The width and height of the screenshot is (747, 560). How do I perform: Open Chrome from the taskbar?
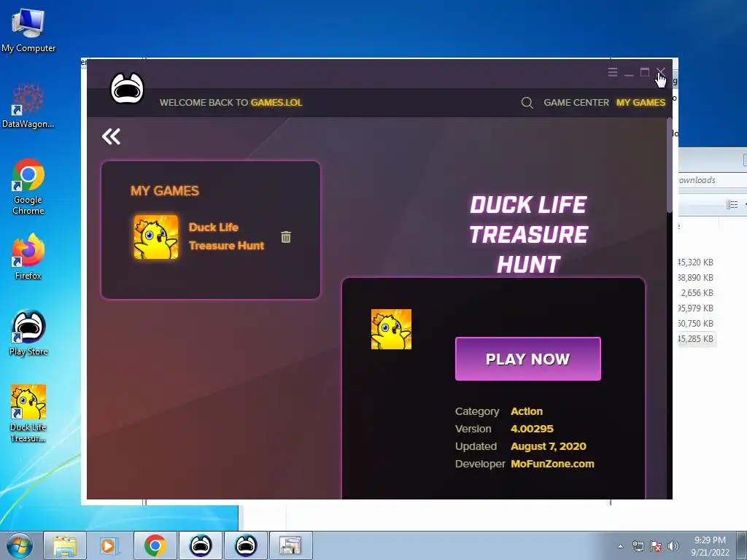155,545
